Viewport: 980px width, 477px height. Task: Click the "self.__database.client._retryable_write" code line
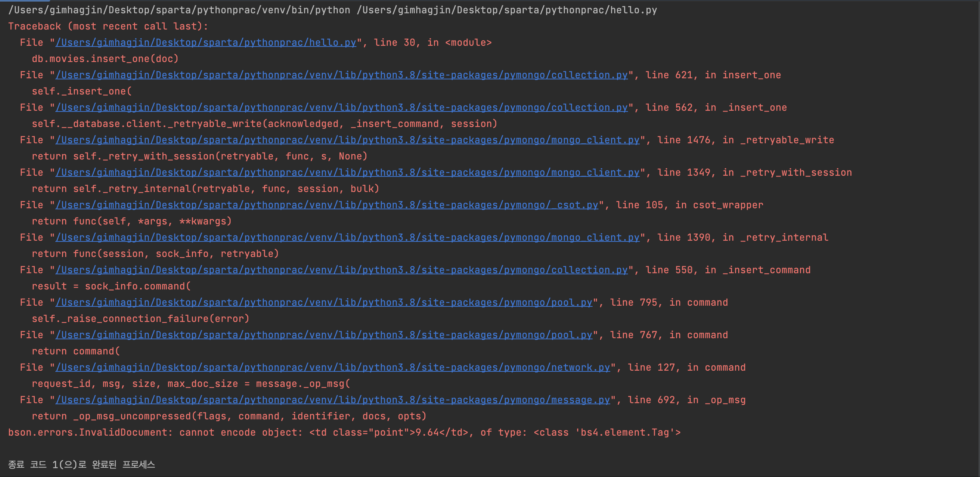[x=265, y=124]
